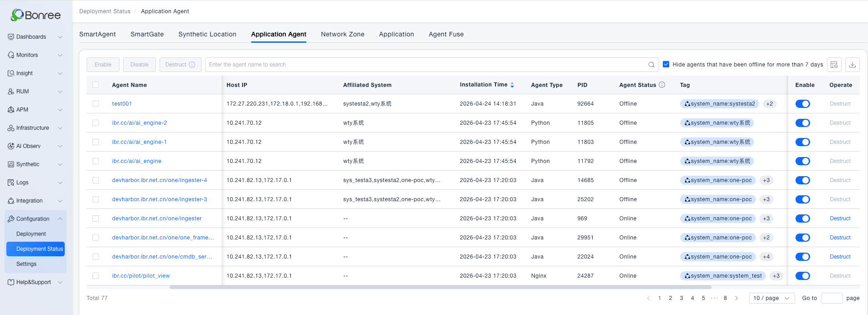Go to page 3

click(x=682, y=298)
